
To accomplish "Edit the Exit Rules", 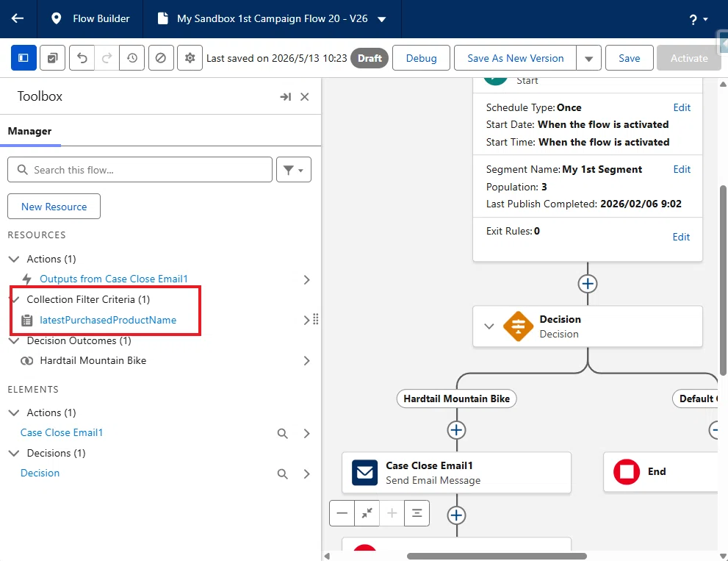I will 681,237.
